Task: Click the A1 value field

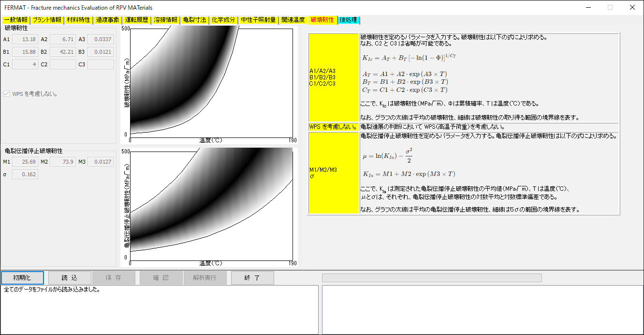Action: (25, 39)
